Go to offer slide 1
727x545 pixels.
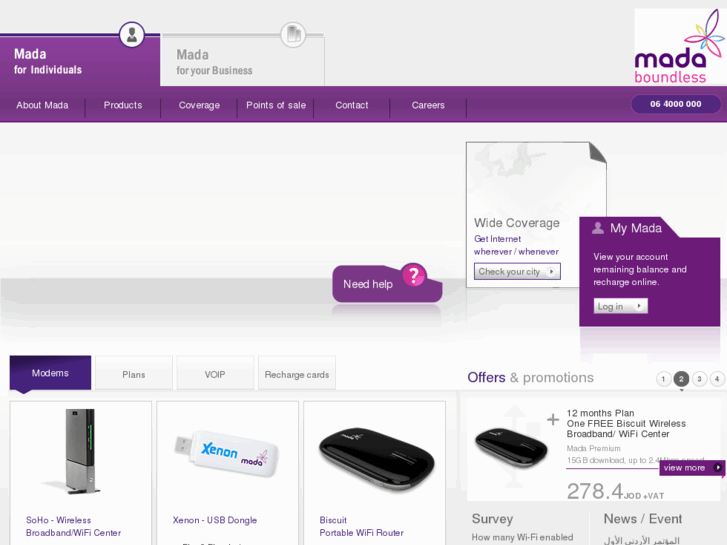tap(663, 379)
